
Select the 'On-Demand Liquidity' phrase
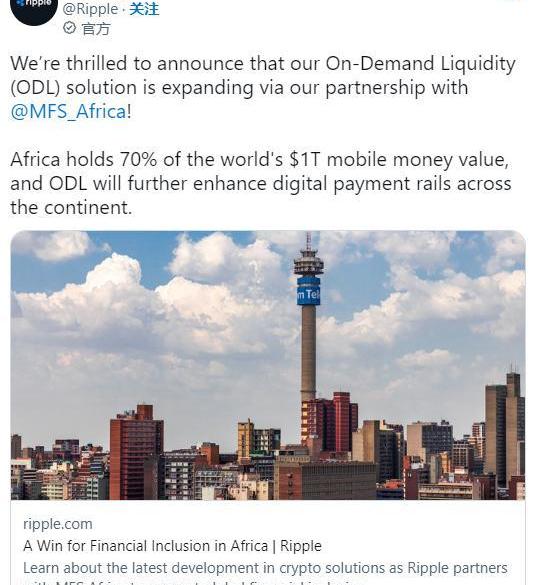420,63
